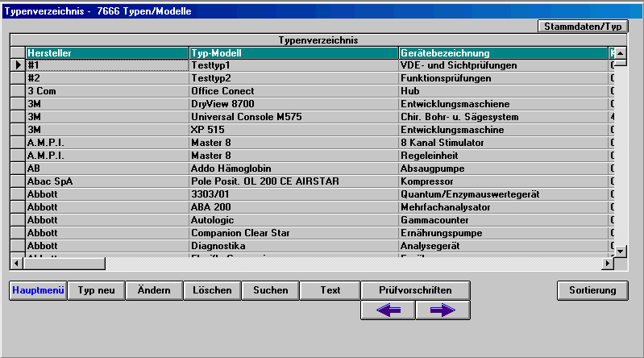Select the Testtyp2 cell

tap(293, 78)
